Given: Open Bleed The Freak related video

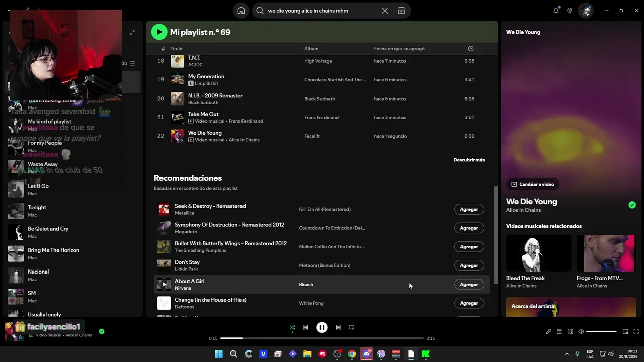Looking at the screenshot, I should [x=538, y=261].
